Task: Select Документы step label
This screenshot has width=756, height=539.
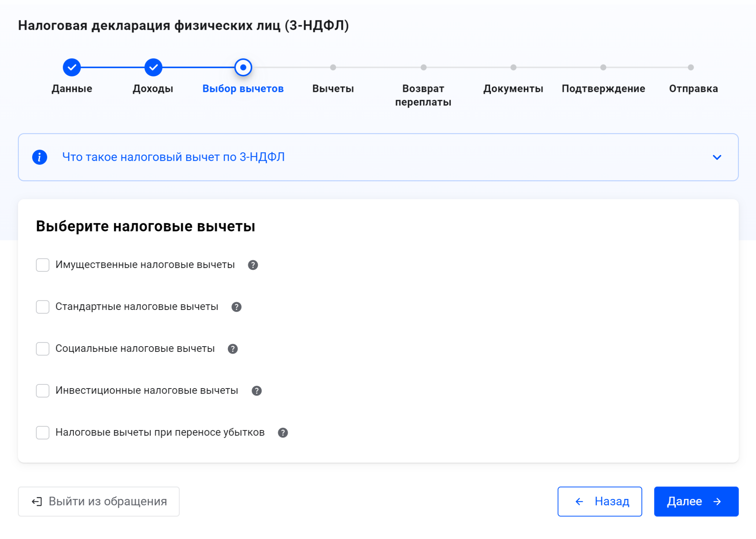Action: [513, 89]
